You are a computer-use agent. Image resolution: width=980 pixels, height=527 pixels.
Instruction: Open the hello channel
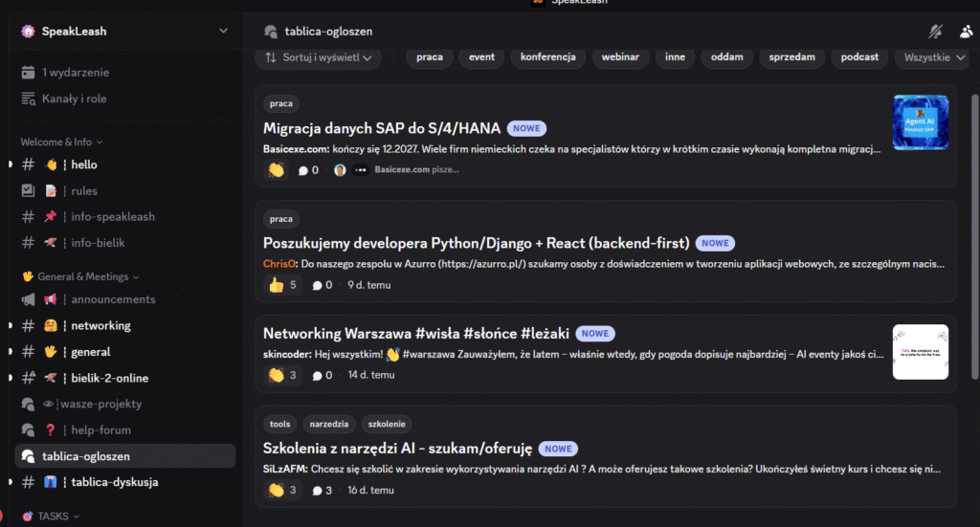125,165
